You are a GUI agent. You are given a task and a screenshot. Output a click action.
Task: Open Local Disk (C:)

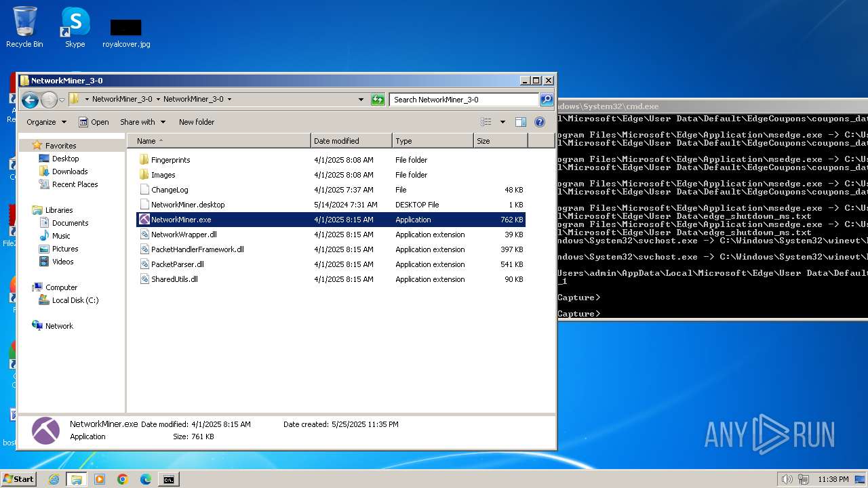[75, 300]
